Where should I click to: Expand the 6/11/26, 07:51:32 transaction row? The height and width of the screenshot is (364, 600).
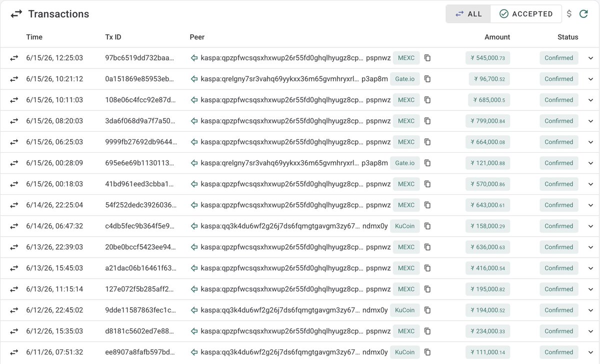tap(590, 352)
